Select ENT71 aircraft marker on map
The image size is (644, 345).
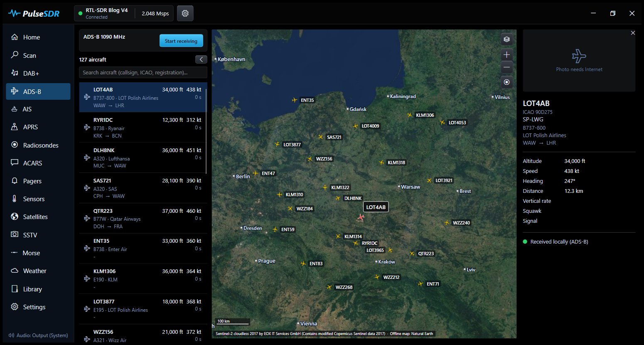point(420,284)
